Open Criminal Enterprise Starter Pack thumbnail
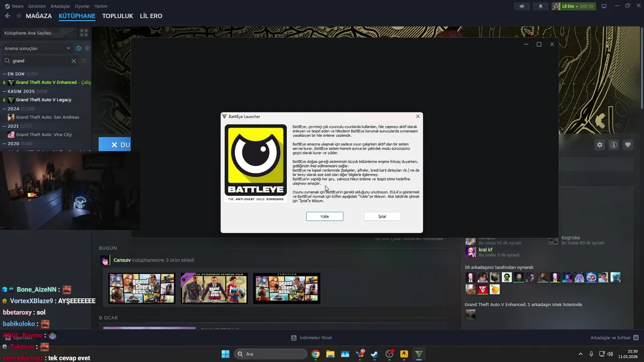 pyautogui.click(x=214, y=289)
